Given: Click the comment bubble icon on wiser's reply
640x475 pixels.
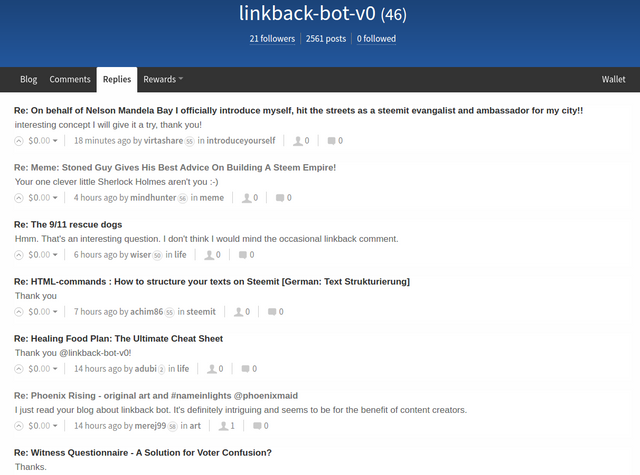Looking at the screenshot, I should (242, 255).
